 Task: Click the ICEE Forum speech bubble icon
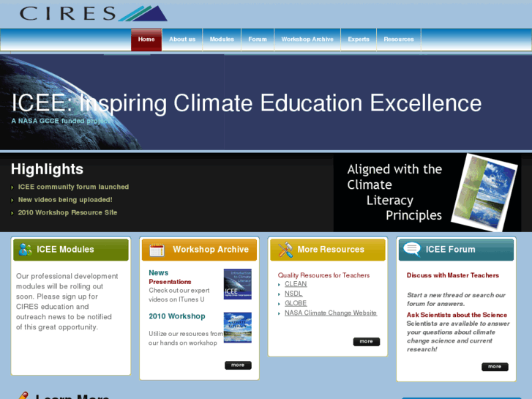click(x=412, y=249)
